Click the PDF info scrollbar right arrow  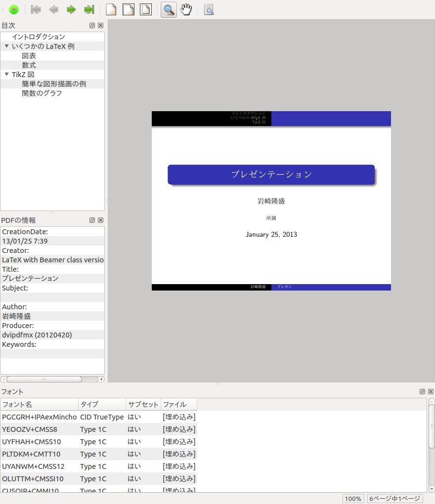[x=102, y=379]
